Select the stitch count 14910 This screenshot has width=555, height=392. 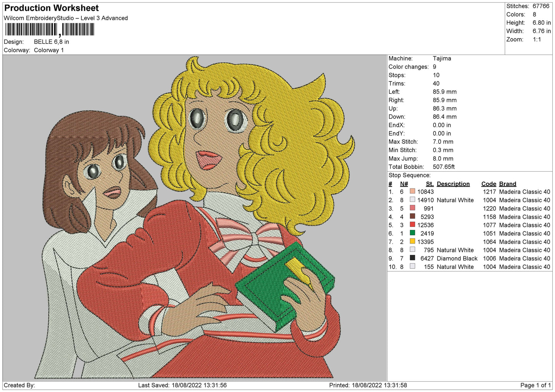pos(426,200)
